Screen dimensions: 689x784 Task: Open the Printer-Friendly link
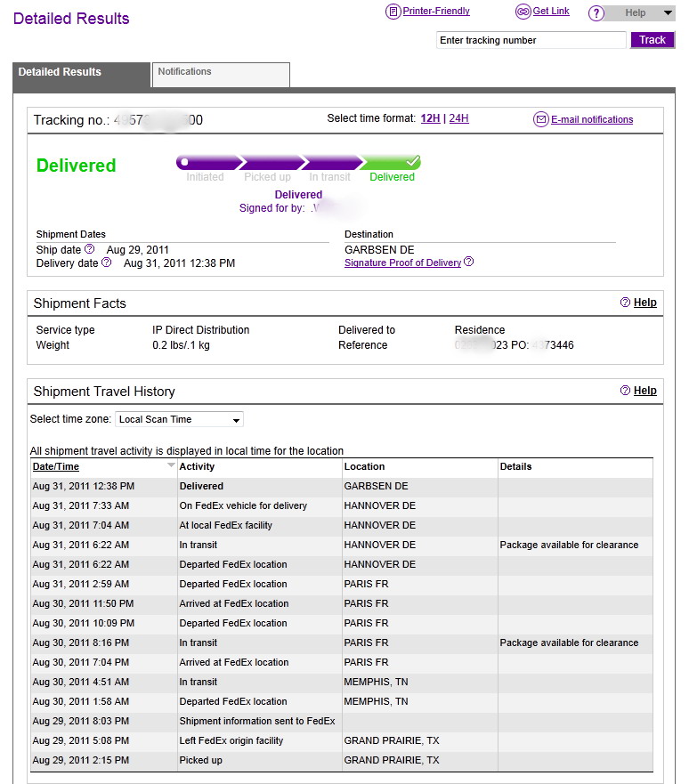pos(436,11)
